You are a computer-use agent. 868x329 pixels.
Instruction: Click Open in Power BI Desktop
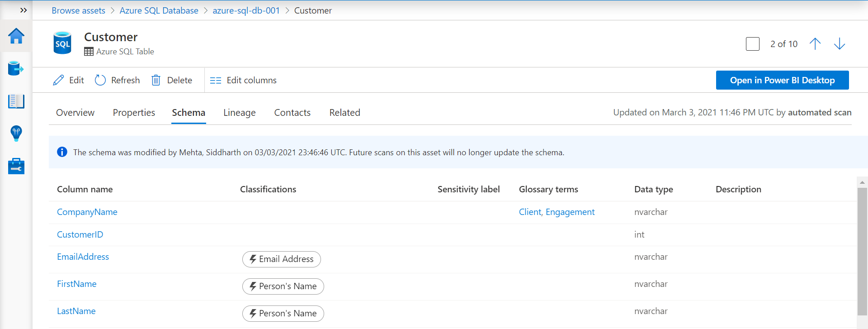pos(782,80)
